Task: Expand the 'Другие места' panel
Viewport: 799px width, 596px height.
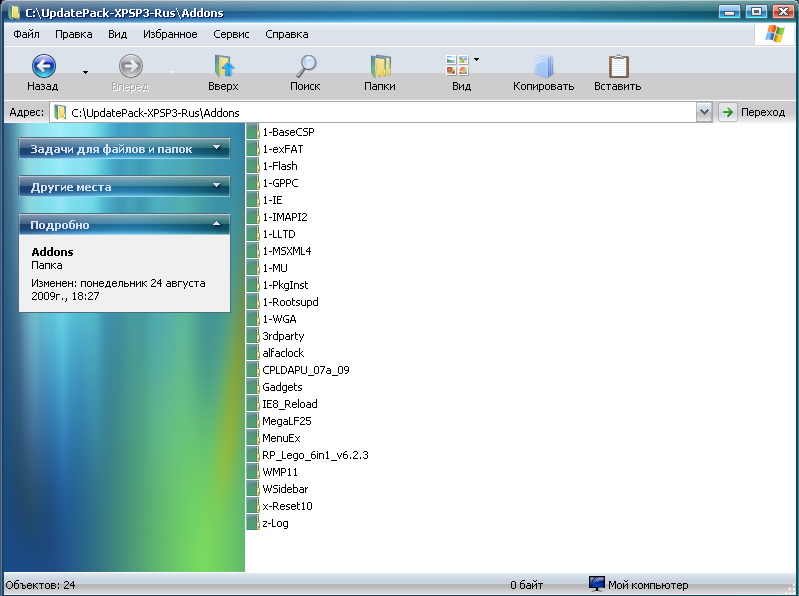Action: 216,187
